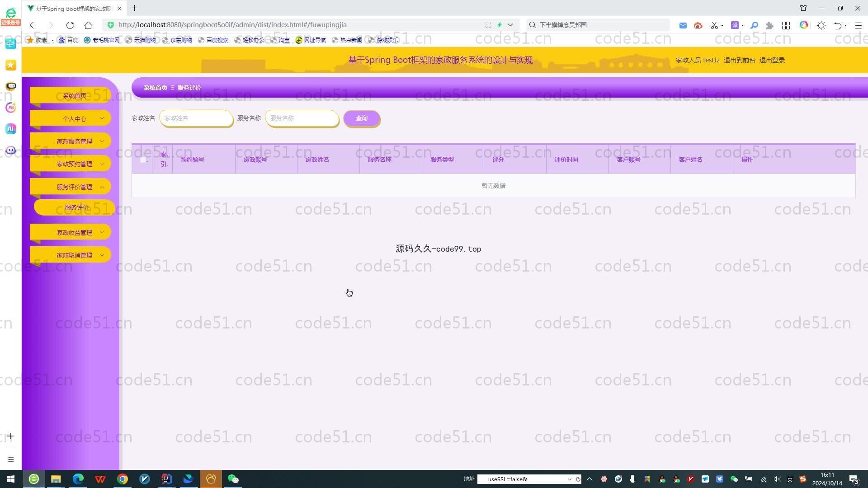Click the scissors screenshot tool
The image size is (868, 488).
pyautogui.click(x=714, y=25)
